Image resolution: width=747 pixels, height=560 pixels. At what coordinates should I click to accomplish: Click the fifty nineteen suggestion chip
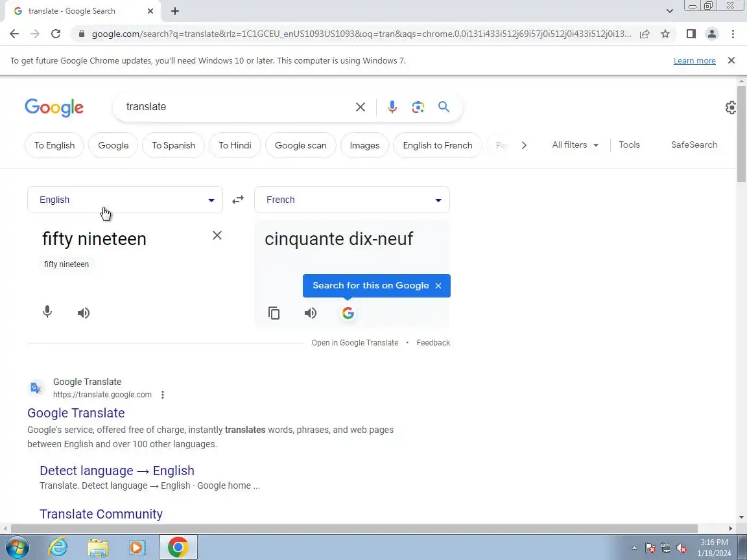click(66, 264)
